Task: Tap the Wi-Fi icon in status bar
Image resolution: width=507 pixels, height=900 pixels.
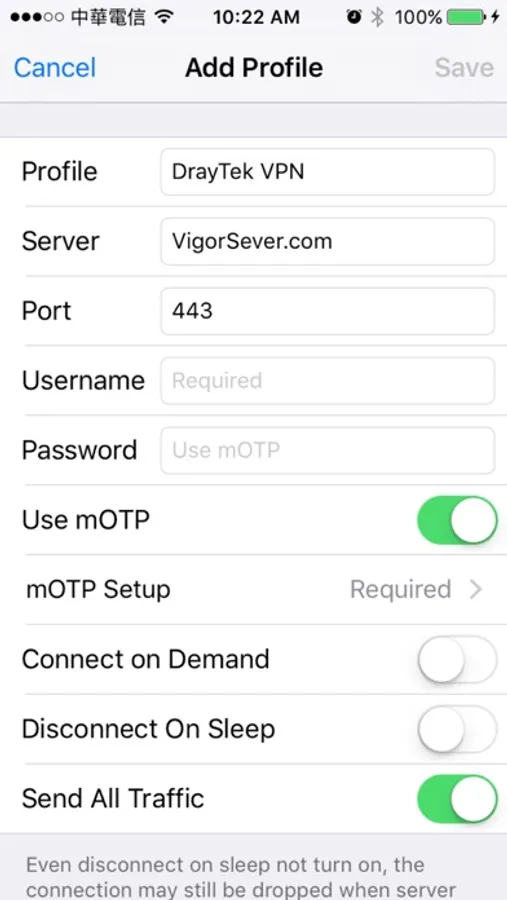Action: pyautogui.click(x=164, y=17)
